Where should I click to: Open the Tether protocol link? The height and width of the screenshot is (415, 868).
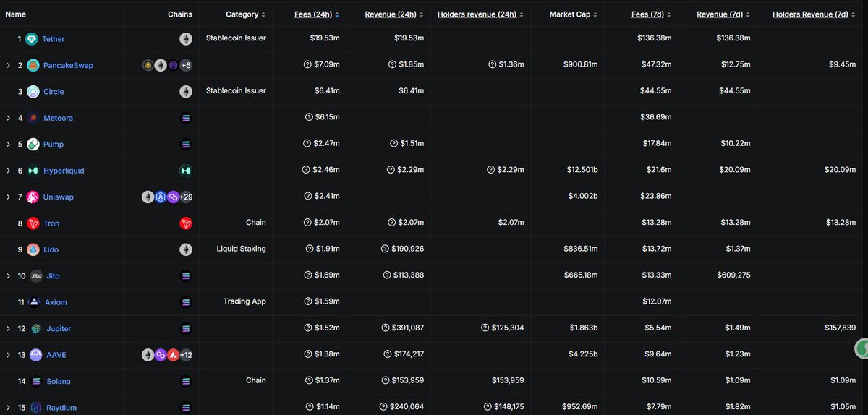pos(54,39)
